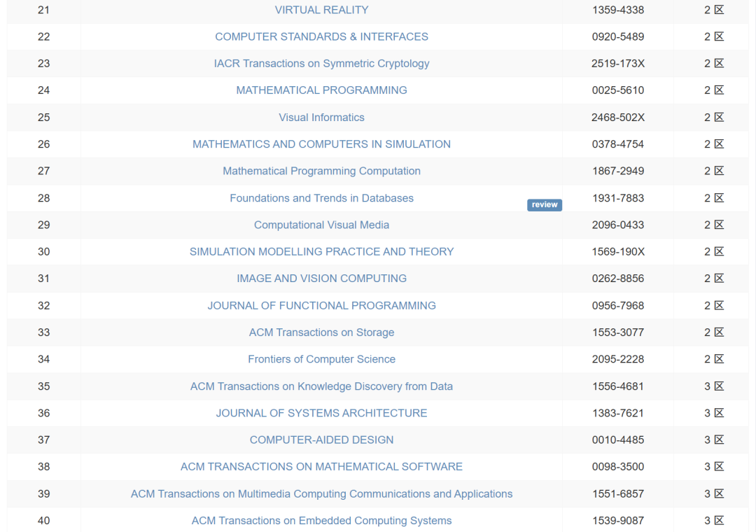Select ISSN 2519-173X cell
This screenshot has height=532, width=756.
(x=618, y=64)
